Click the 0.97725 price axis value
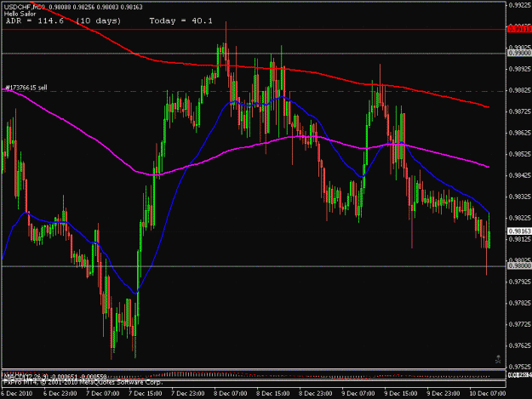The image size is (532, 399). click(520, 324)
